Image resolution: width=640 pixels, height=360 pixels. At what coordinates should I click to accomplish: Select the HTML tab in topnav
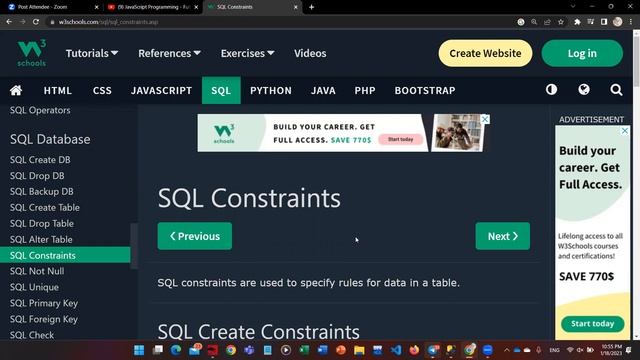[x=58, y=90]
